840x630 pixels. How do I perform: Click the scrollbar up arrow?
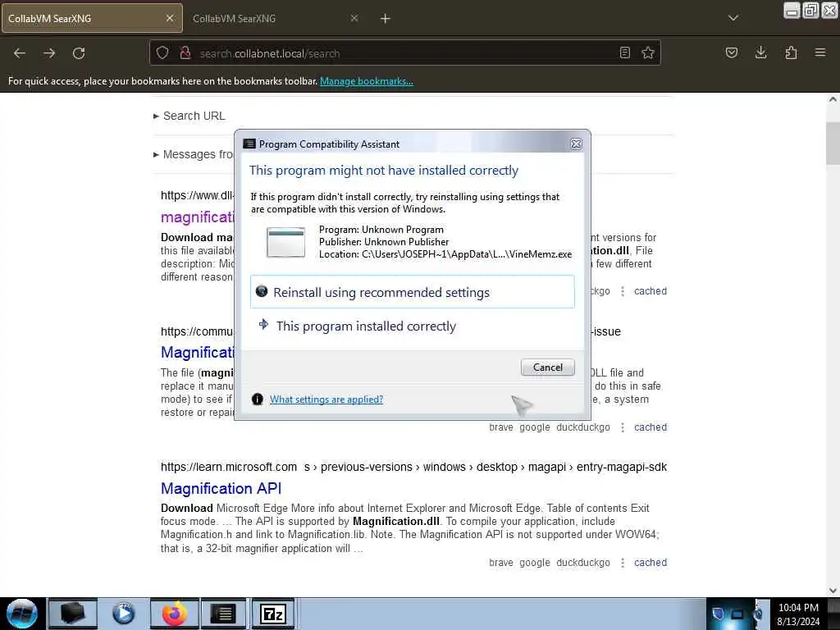(x=833, y=99)
